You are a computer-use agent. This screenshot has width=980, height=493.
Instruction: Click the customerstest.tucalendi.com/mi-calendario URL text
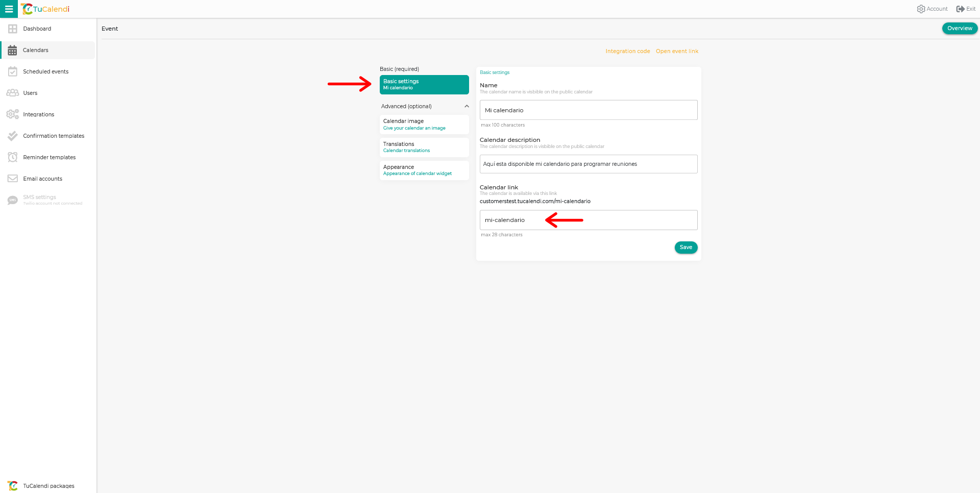[535, 201]
